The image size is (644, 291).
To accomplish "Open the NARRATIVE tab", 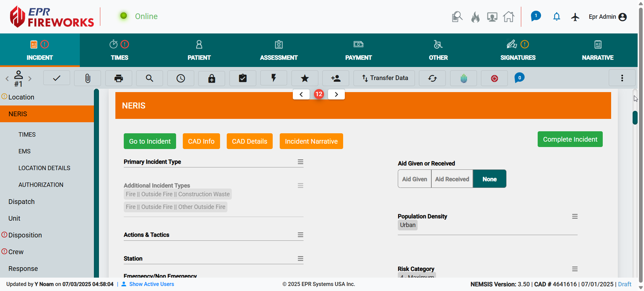I will click(597, 50).
